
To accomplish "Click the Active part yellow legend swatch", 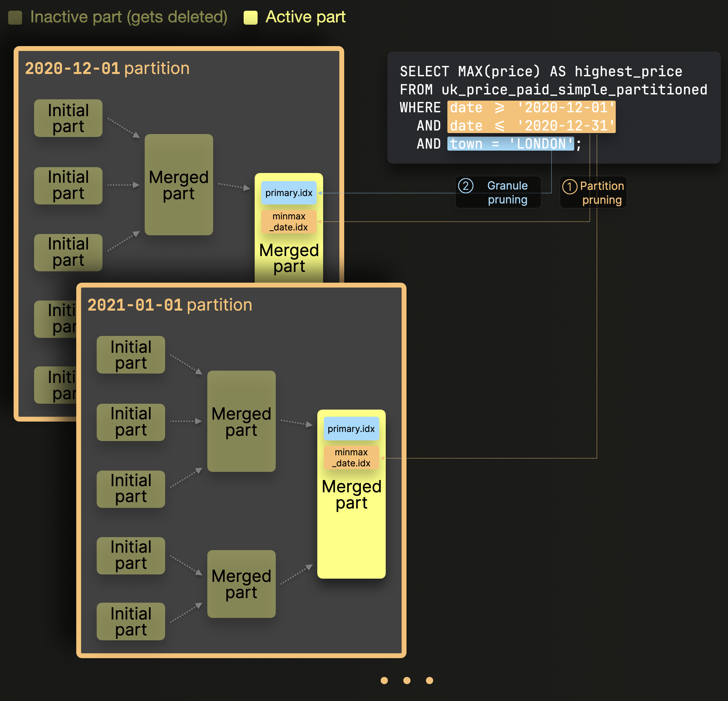I will pos(250,18).
